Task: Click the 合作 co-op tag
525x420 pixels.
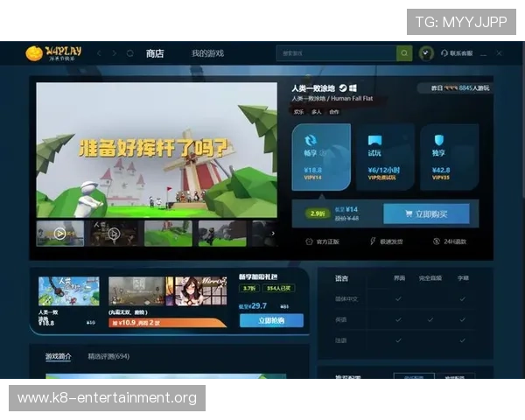Action: coord(334,112)
